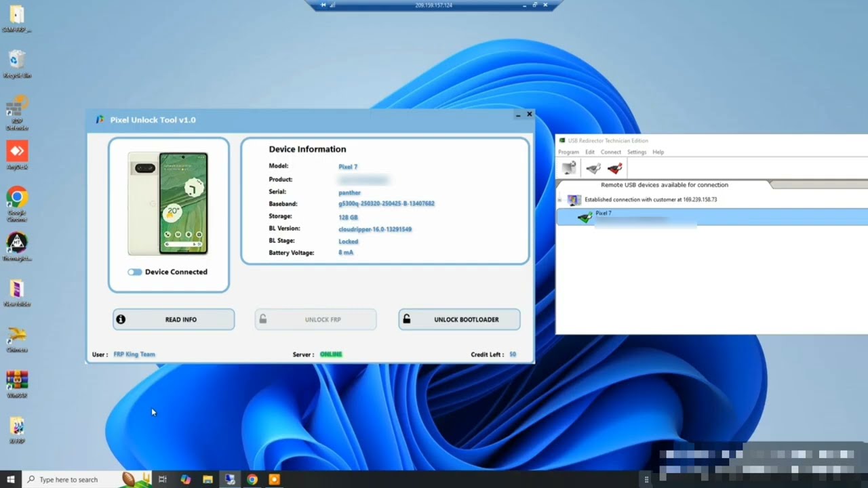Click the Model value Pixel 7
The height and width of the screenshot is (488, 868).
tap(348, 167)
